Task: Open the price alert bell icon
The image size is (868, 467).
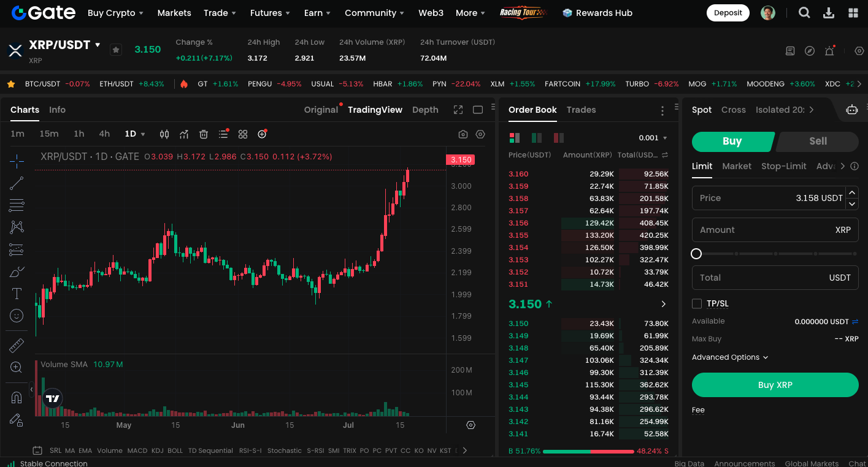Action: coord(829,51)
